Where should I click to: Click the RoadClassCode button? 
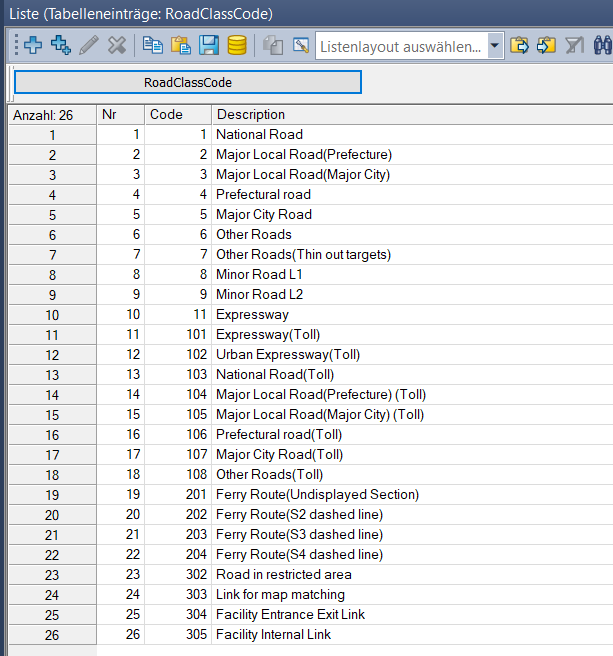[x=188, y=82]
